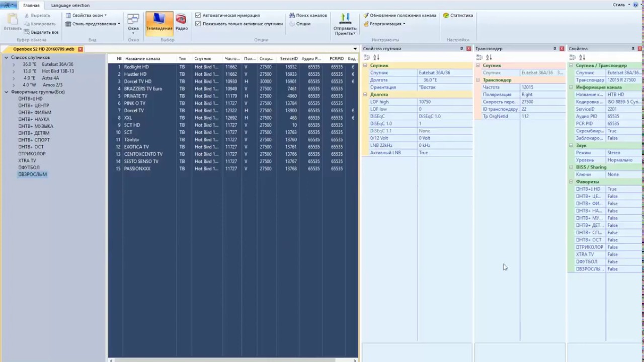Screen dimensions: 644x362
Task: Click the Копировать copy command
Action: coord(39,24)
